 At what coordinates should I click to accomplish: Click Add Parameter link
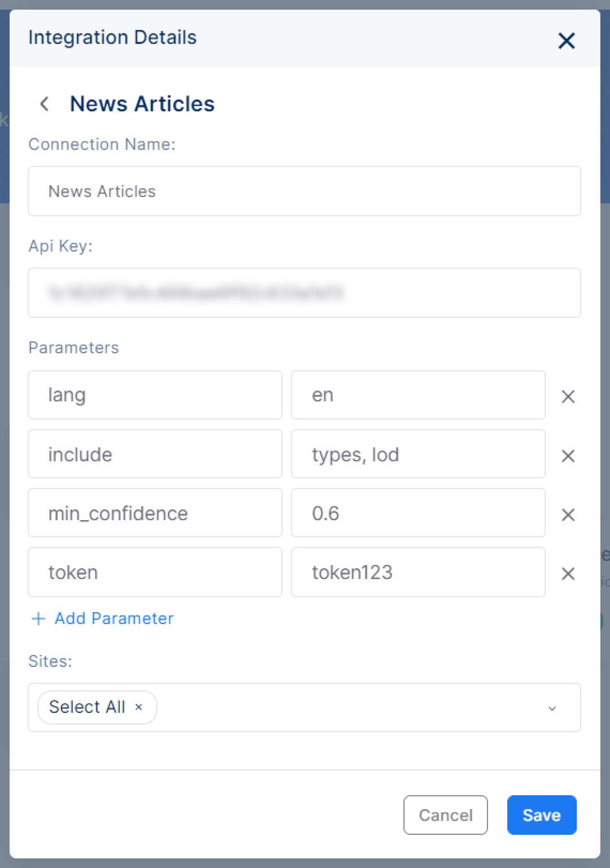pyautogui.click(x=114, y=618)
